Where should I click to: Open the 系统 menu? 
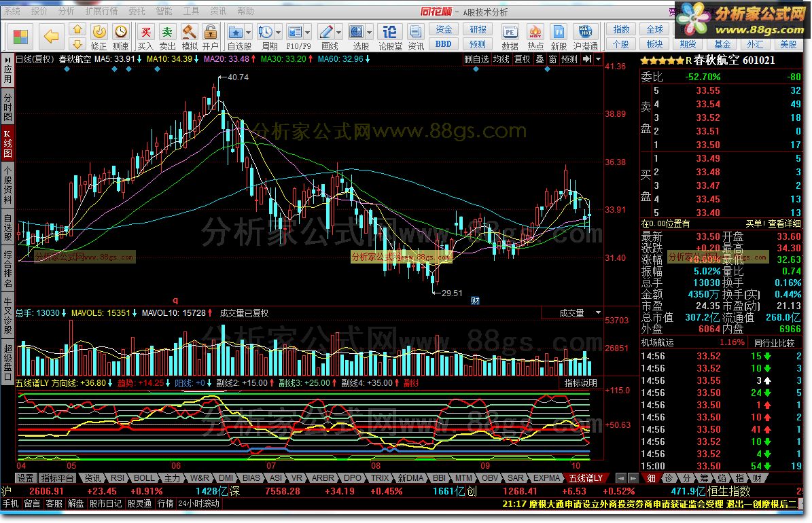tap(12, 11)
